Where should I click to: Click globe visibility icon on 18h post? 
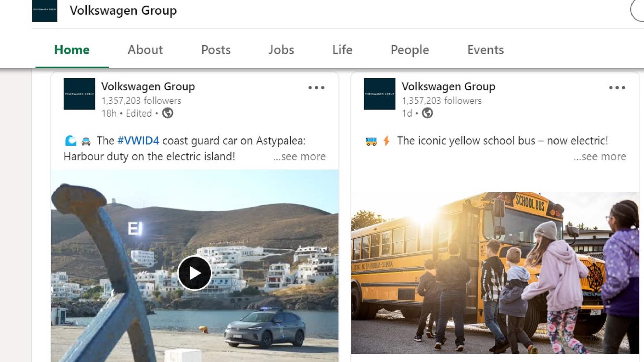(x=168, y=113)
